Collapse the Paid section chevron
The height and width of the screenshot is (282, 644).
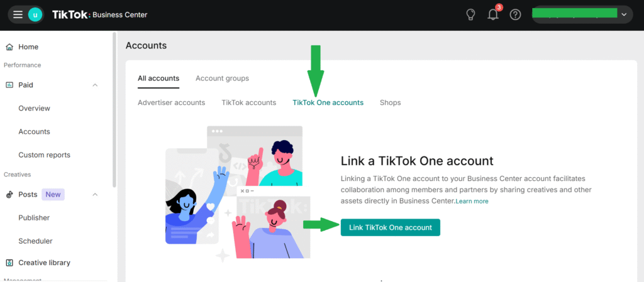pos(95,85)
